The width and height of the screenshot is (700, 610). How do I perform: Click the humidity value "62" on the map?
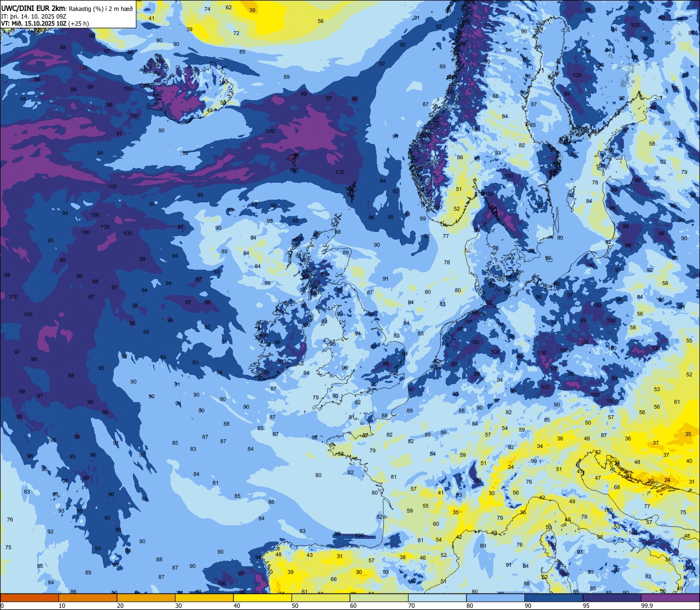pos(229,7)
